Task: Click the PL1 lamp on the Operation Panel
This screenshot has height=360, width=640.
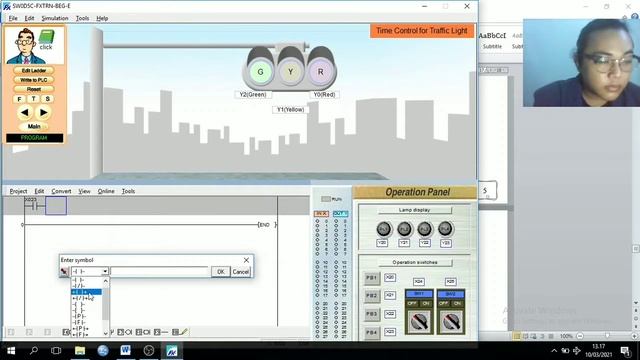Action: [x=383, y=229]
